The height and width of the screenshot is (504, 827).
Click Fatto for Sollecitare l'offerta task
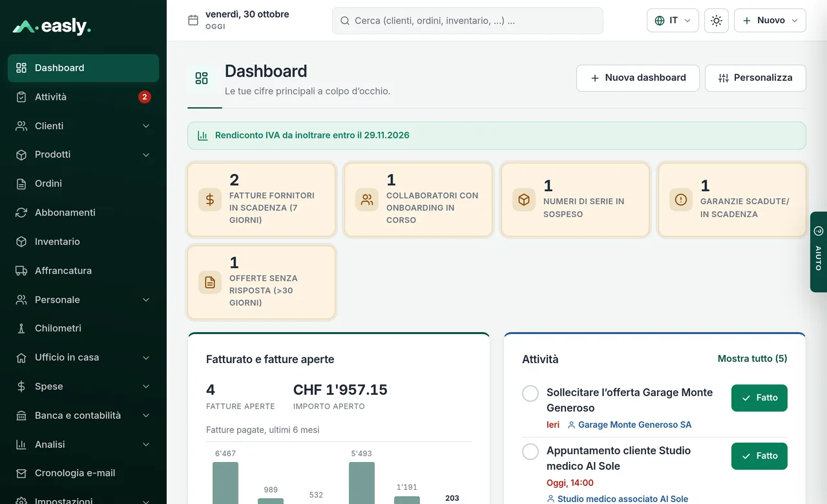(759, 398)
